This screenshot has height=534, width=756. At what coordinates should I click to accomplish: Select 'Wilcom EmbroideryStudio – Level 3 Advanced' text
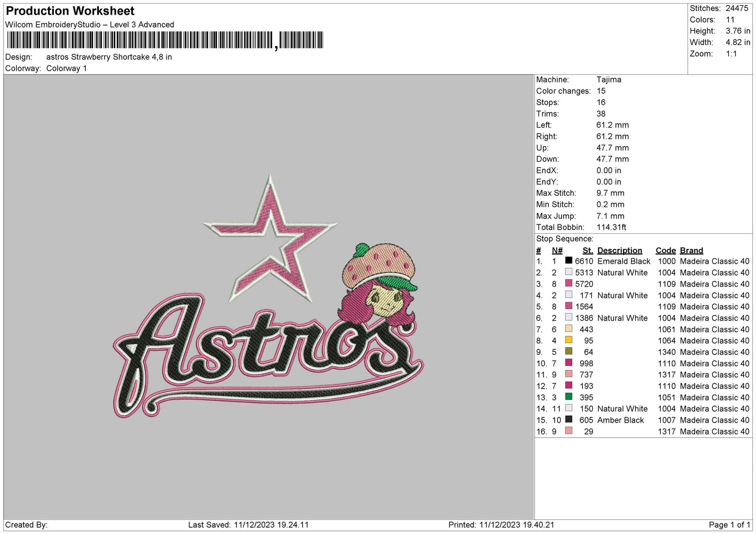point(89,25)
